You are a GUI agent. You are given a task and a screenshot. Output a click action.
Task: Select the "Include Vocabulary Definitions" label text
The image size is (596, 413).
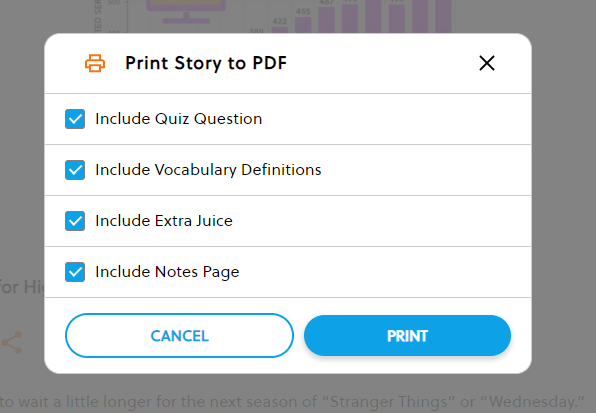coord(208,170)
